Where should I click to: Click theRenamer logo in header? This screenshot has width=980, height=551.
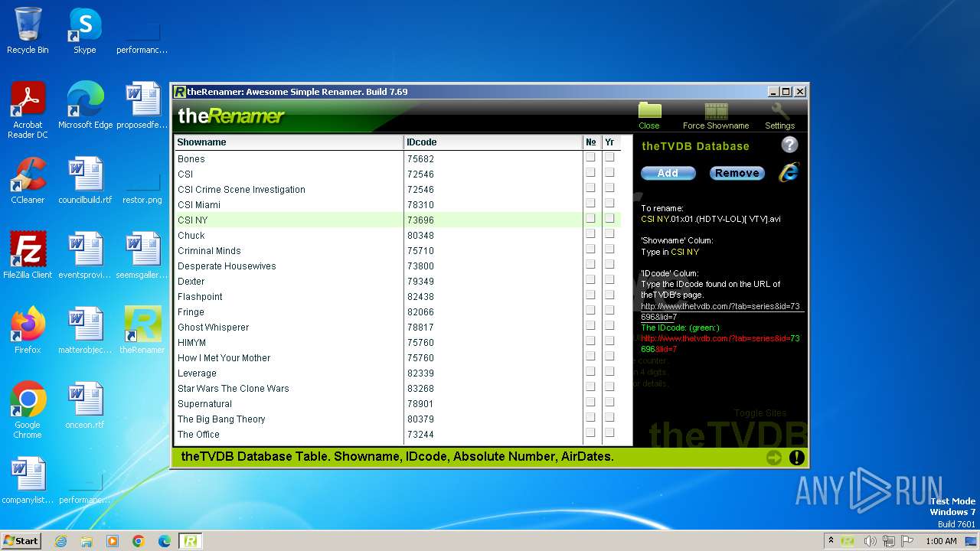click(230, 116)
